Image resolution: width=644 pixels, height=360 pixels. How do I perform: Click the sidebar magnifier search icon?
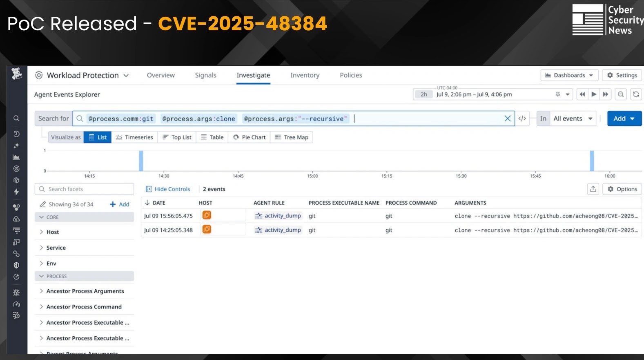tap(16, 119)
